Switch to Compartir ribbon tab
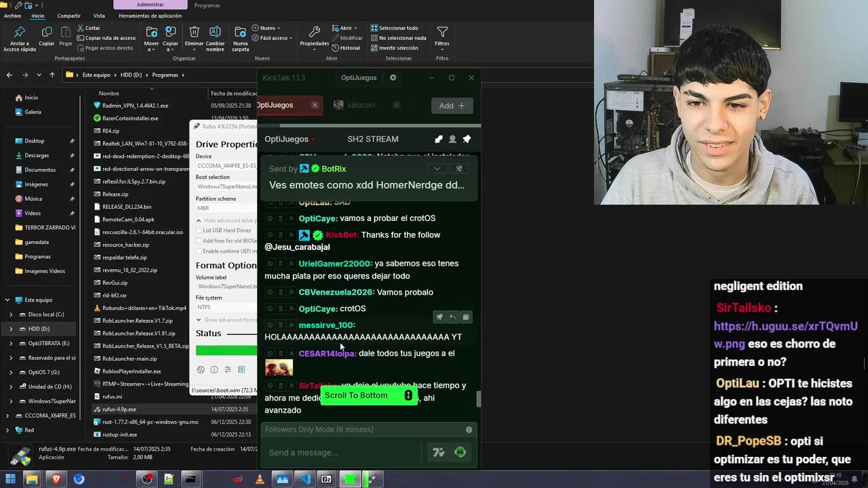868x488 pixels. pos(68,16)
